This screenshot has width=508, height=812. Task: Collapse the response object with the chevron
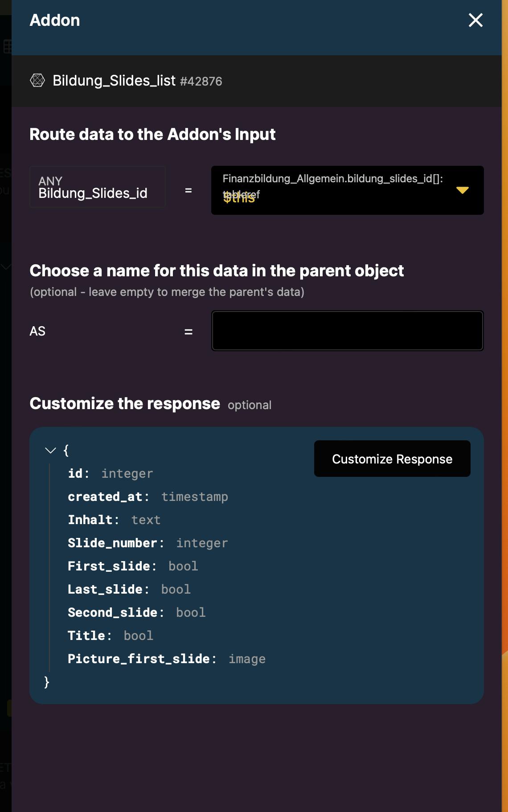pyautogui.click(x=51, y=451)
